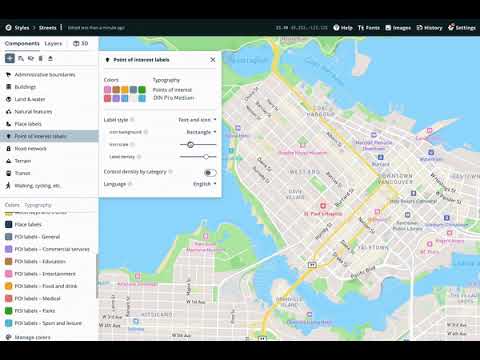The image size is (480, 360).
Task: Click the bus icon beside Transit
Action: 9,173
